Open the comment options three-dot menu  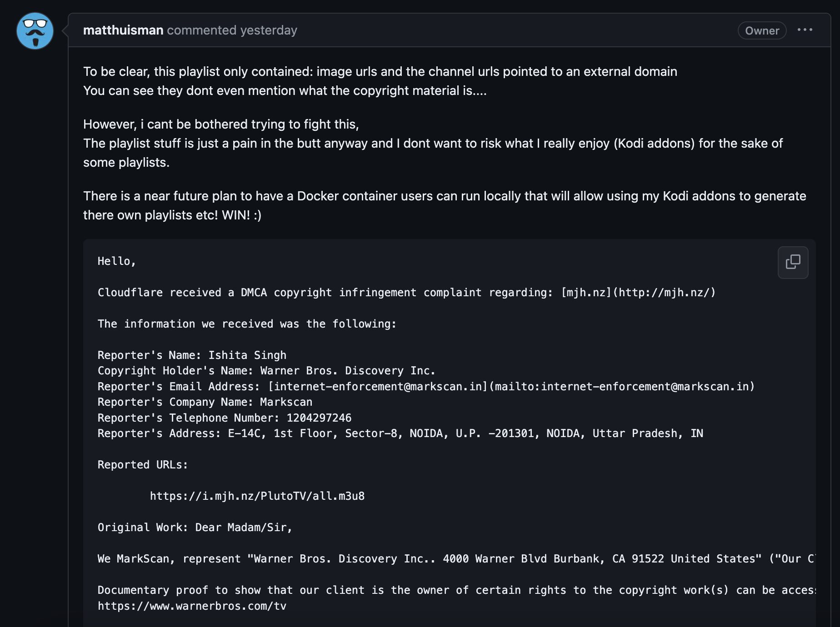805,30
